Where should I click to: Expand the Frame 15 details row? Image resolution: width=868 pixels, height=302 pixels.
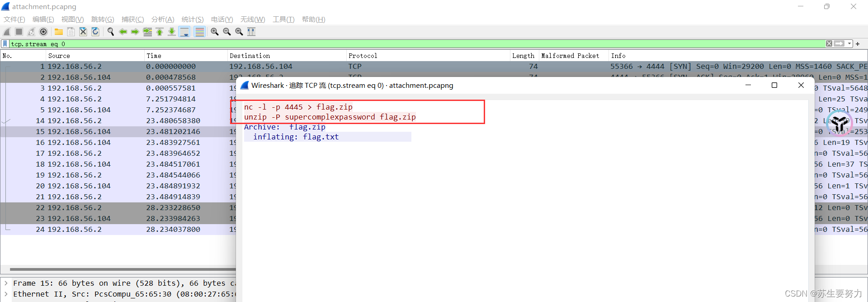pyautogui.click(x=6, y=283)
